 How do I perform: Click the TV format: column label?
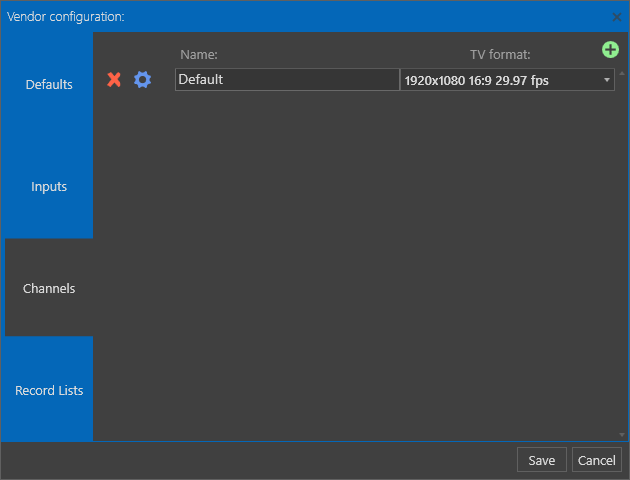[500, 55]
